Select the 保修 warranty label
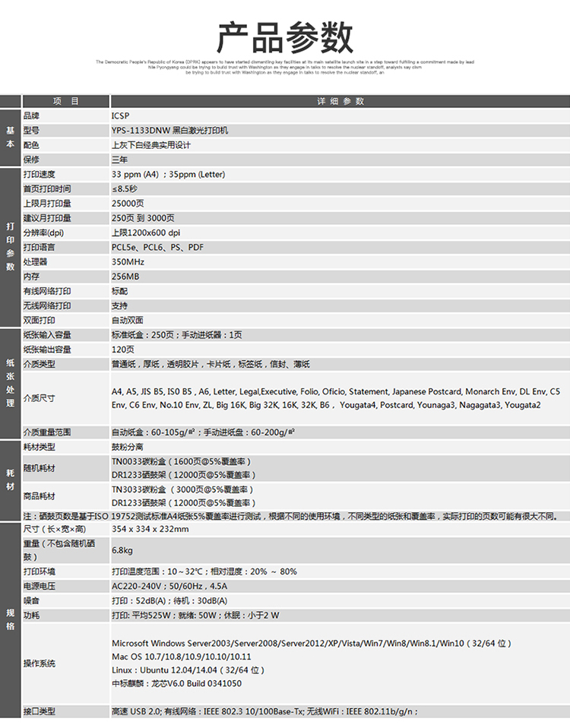This screenshot has height=728, width=570. tap(32, 160)
